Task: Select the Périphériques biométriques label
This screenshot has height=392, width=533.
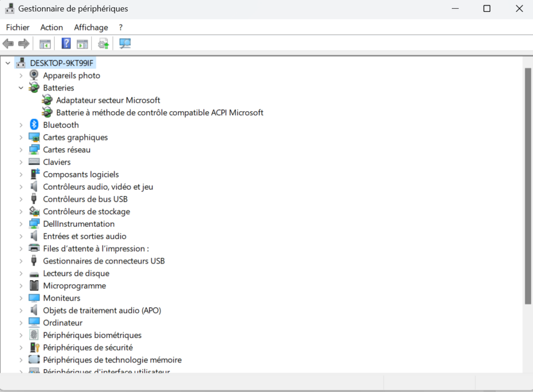Action: (x=92, y=335)
